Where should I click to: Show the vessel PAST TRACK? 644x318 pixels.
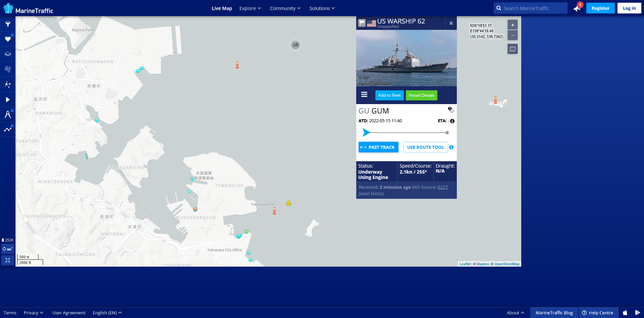[x=378, y=147]
